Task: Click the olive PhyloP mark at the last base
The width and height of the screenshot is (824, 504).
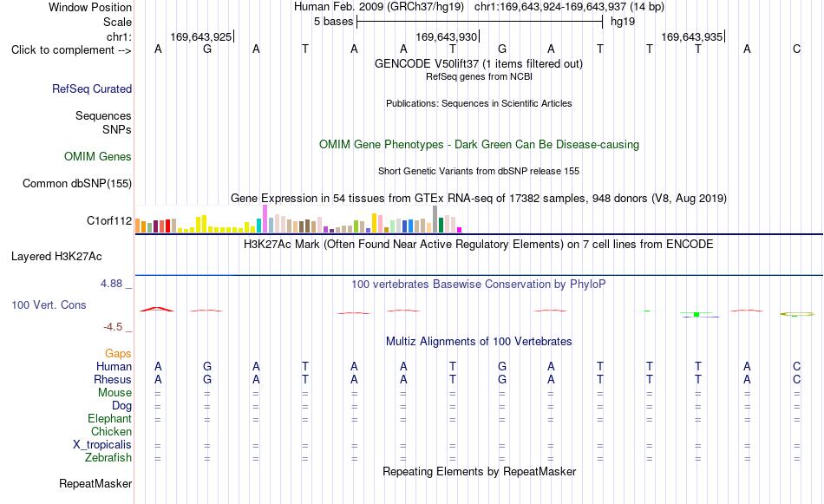Action: coord(797,314)
